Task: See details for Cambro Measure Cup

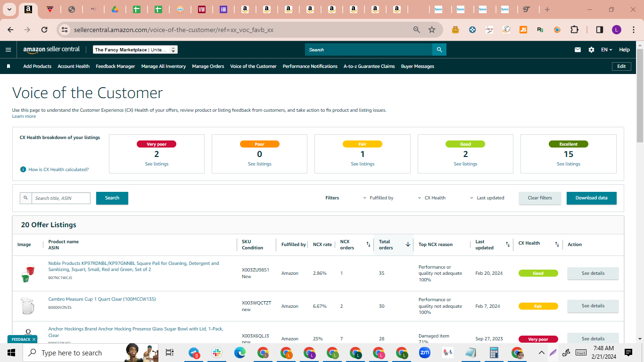Action: [x=593, y=306]
